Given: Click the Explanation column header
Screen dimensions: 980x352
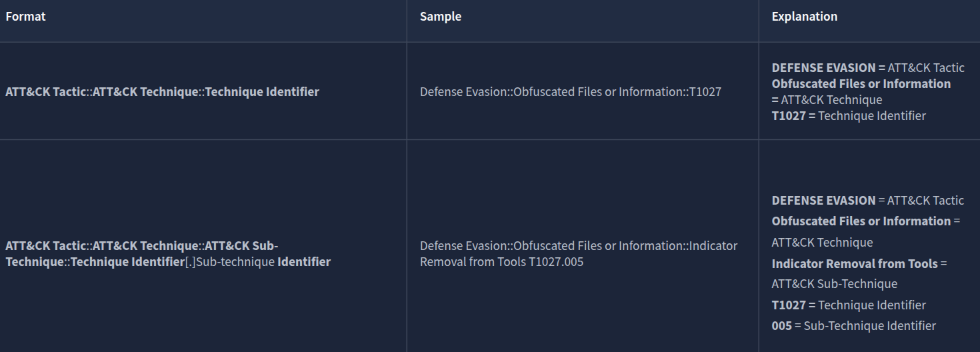Looking at the screenshot, I should pyautogui.click(x=804, y=17).
